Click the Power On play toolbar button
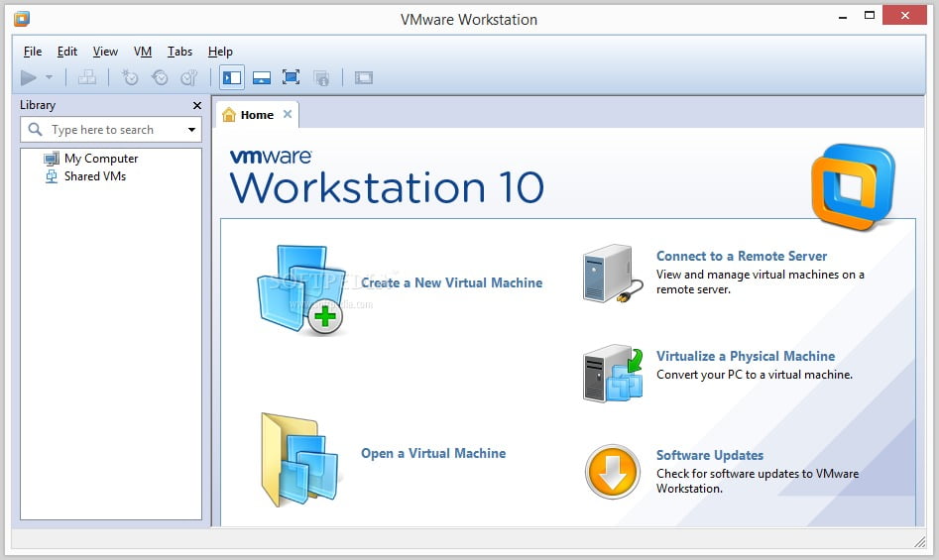 28,77
